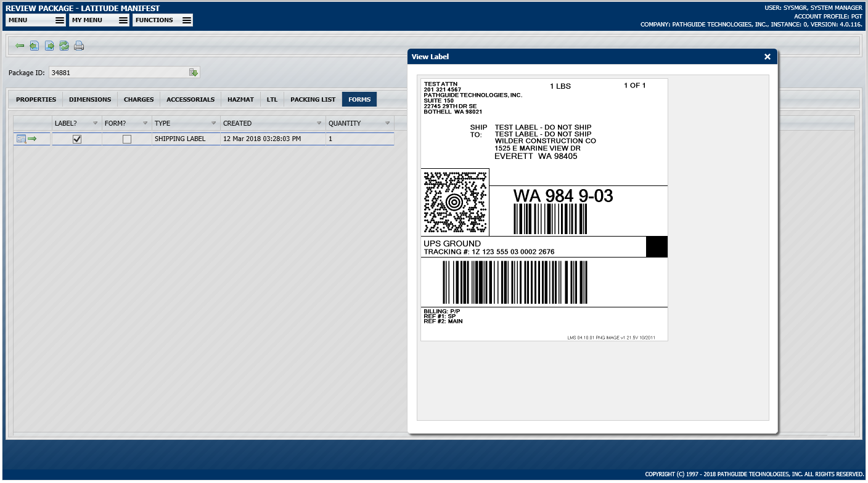Select the previous record icon
The image size is (868, 483).
pos(34,46)
